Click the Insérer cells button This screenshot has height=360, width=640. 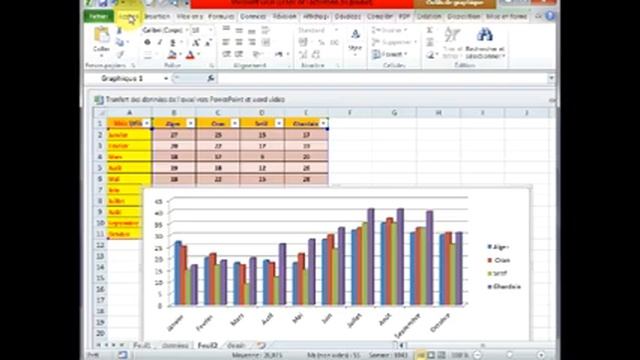point(389,30)
